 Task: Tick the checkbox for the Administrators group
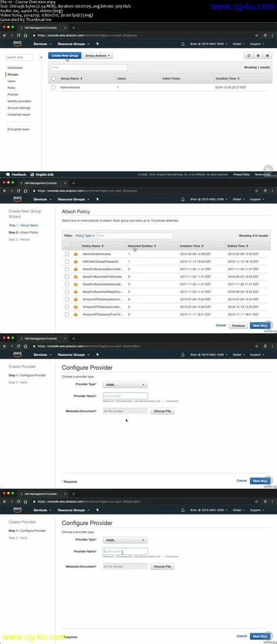point(53,88)
